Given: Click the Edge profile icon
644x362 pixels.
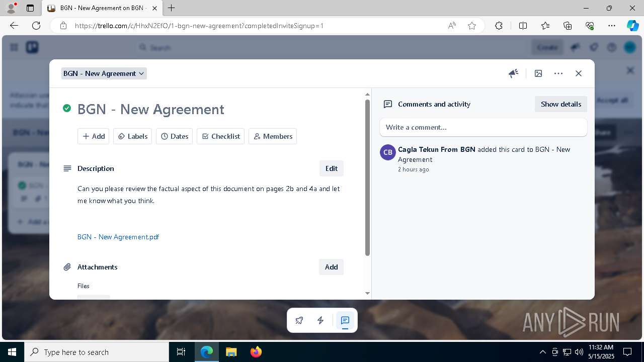Looking at the screenshot, I should pos(11,8).
